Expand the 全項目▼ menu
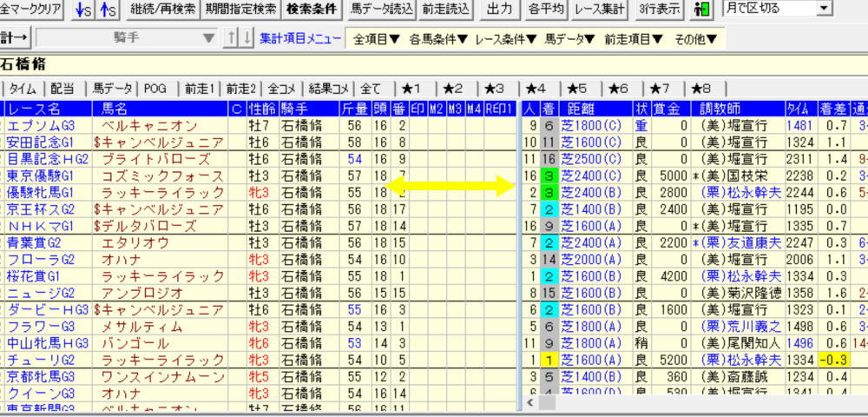This screenshot has width=868, height=417. [376, 39]
